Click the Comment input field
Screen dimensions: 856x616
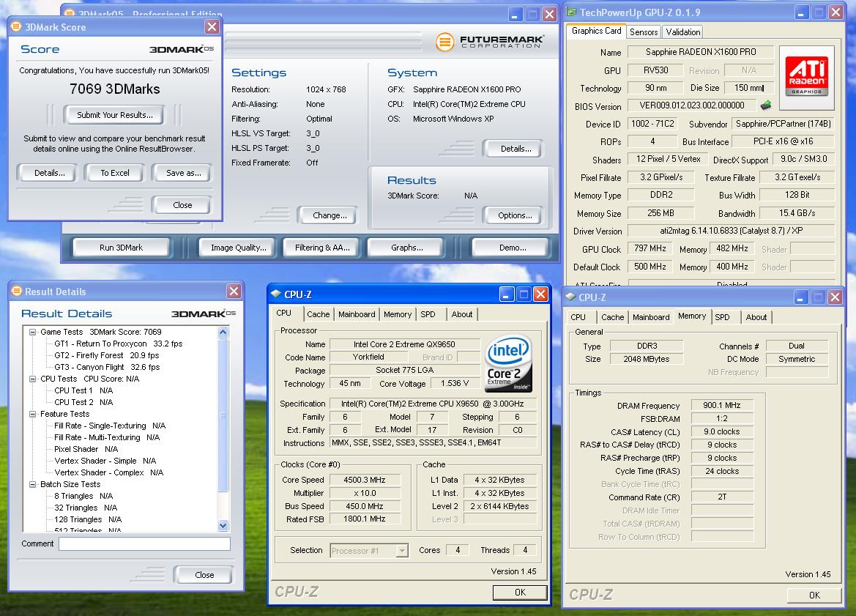145,544
